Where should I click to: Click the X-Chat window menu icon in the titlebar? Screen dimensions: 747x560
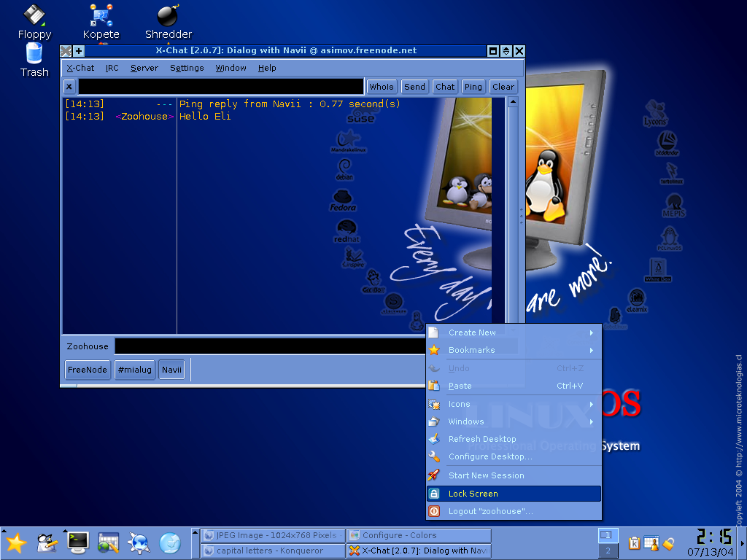point(66,50)
